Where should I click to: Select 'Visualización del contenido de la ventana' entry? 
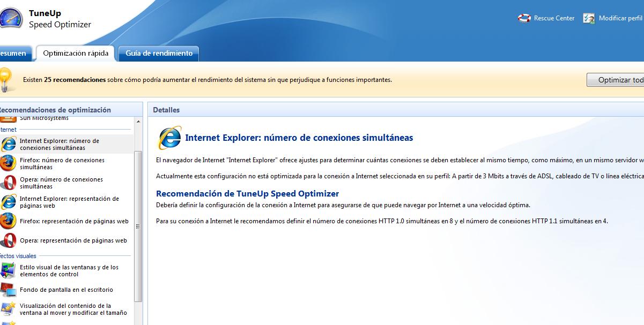[x=65, y=309]
